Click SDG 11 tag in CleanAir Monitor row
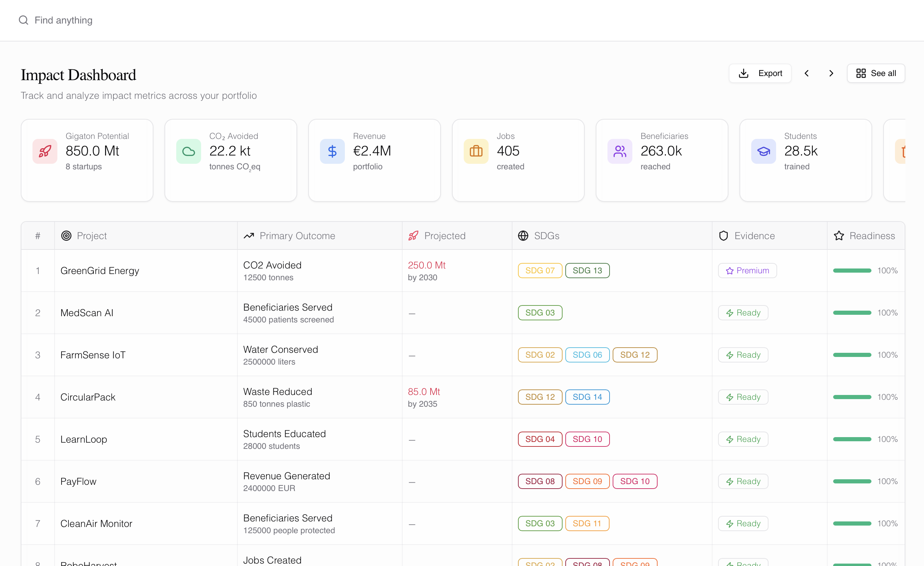This screenshot has height=566, width=924. [x=587, y=523]
